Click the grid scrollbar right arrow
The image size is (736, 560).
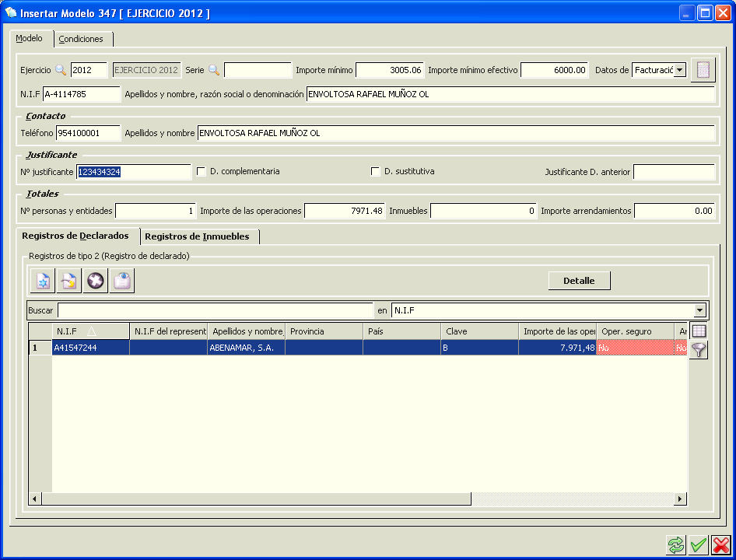(x=680, y=499)
